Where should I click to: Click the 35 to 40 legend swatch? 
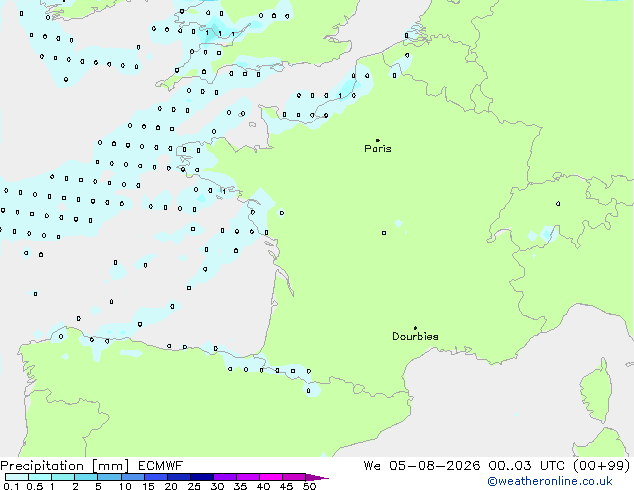247,477
